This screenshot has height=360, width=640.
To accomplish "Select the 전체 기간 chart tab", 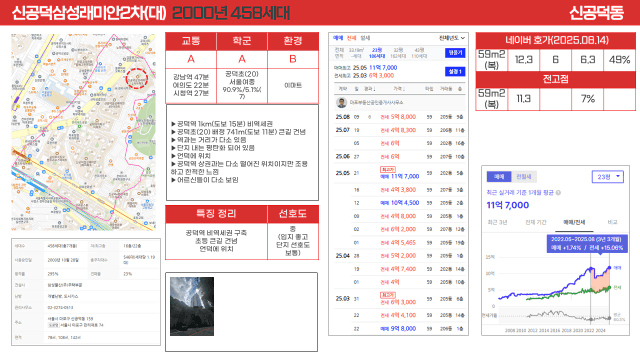I will (x=536, y=222).
